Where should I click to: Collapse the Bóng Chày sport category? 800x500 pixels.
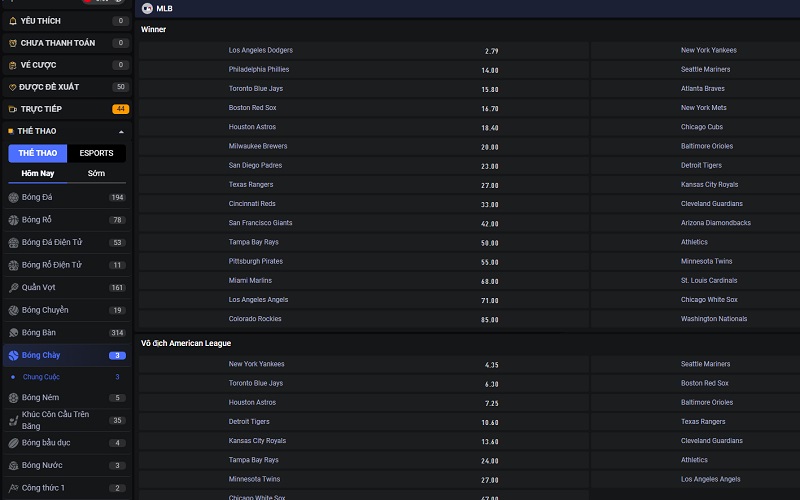66,355
